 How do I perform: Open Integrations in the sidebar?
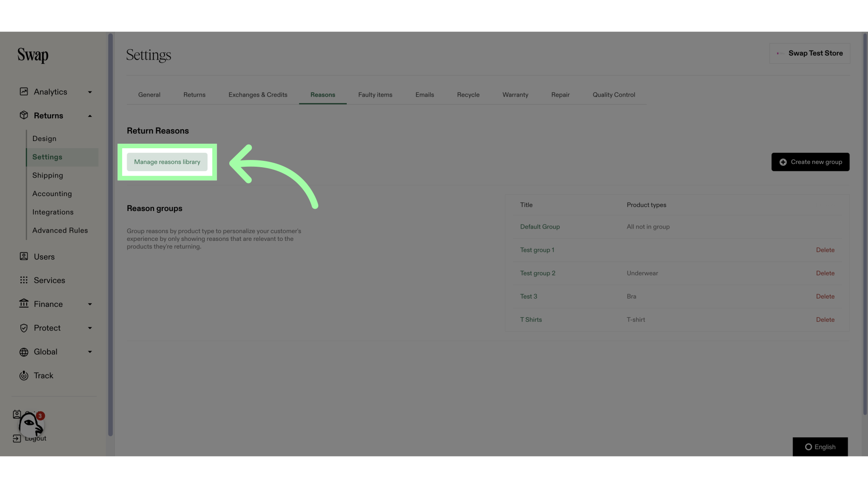pyautogui.click(x=53, y=212)
